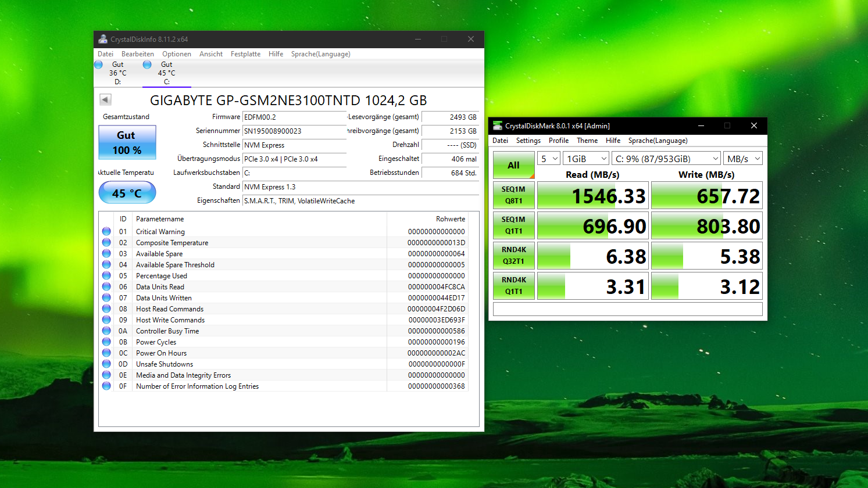Screen dimensions: 868x488
Task: Open Ansicht menu in CrystalDiskInfo
Action: (211, 54)
